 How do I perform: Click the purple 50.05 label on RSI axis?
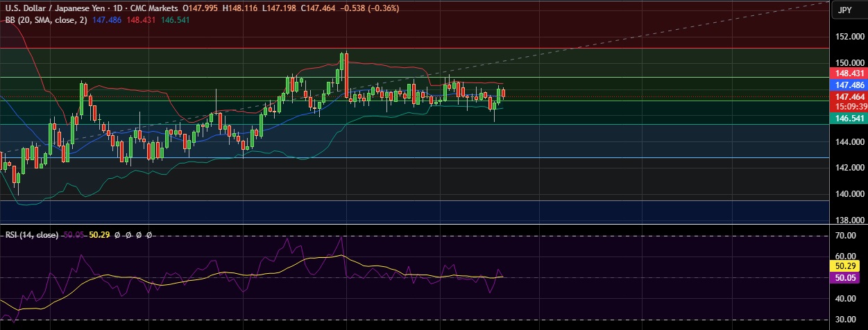tap(849, 277)
